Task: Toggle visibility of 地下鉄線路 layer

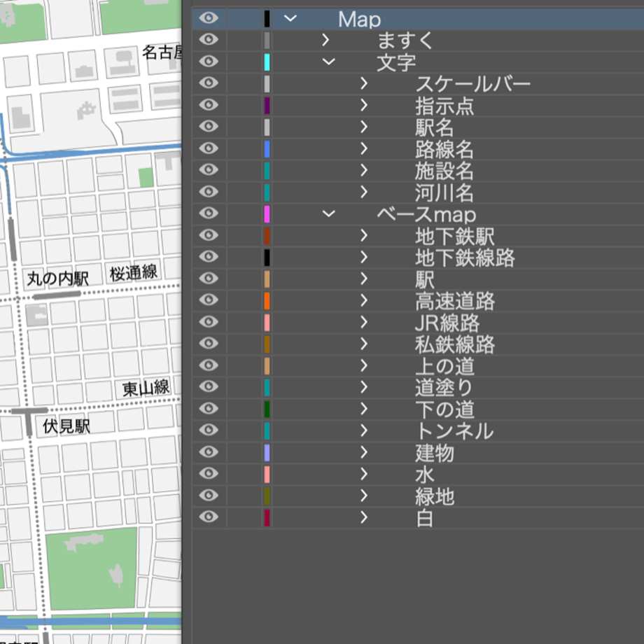Action: click(x=209, y=257)
